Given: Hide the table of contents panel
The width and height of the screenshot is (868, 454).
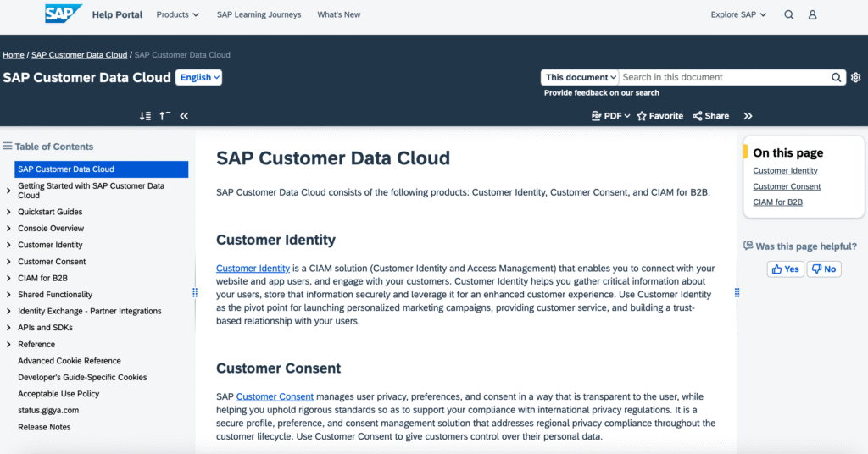Looking at the screenshot, I should [184, 116].
